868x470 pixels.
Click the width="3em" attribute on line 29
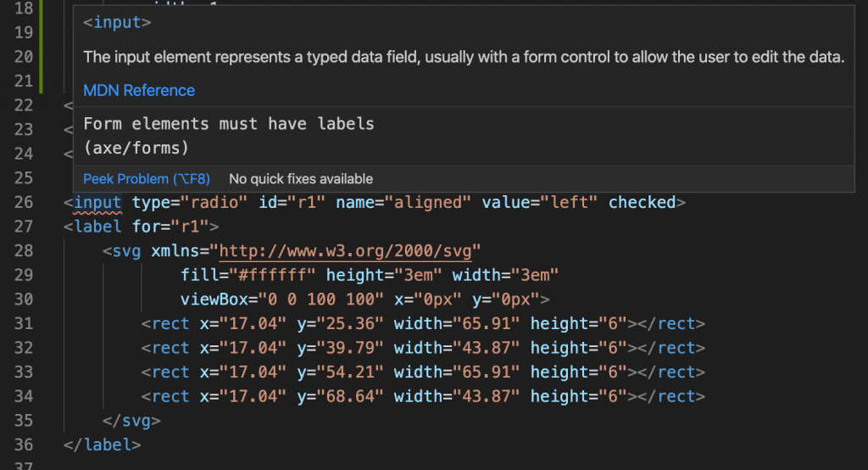click(x=505, y=275)
